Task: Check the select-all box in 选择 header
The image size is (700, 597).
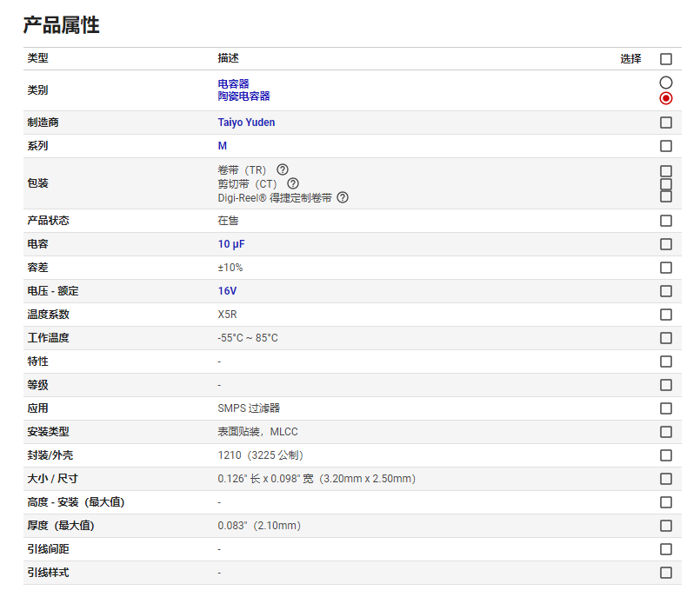Action: pos(665,59)
